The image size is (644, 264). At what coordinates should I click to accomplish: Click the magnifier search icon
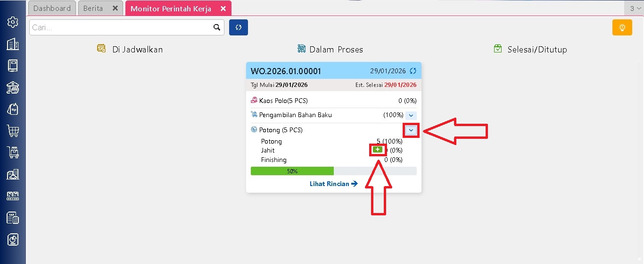[x=217, y=27]
